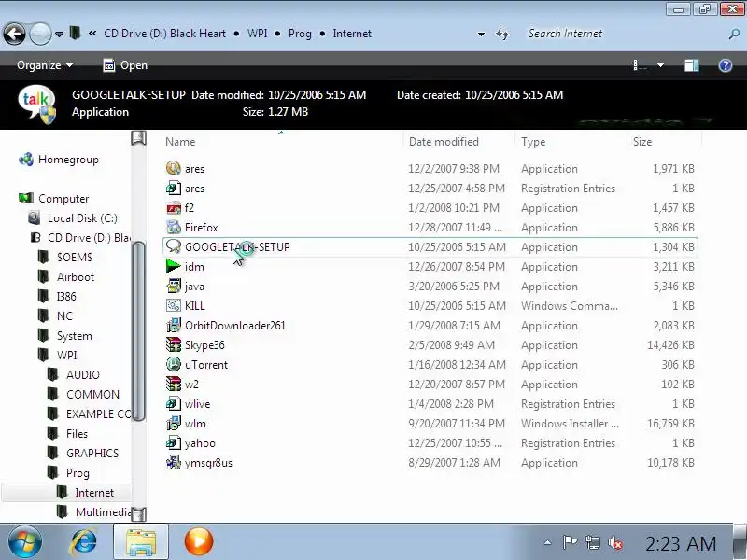747x560 pixels.
Task: Sort by the Name column header
Action: (180, 142)
